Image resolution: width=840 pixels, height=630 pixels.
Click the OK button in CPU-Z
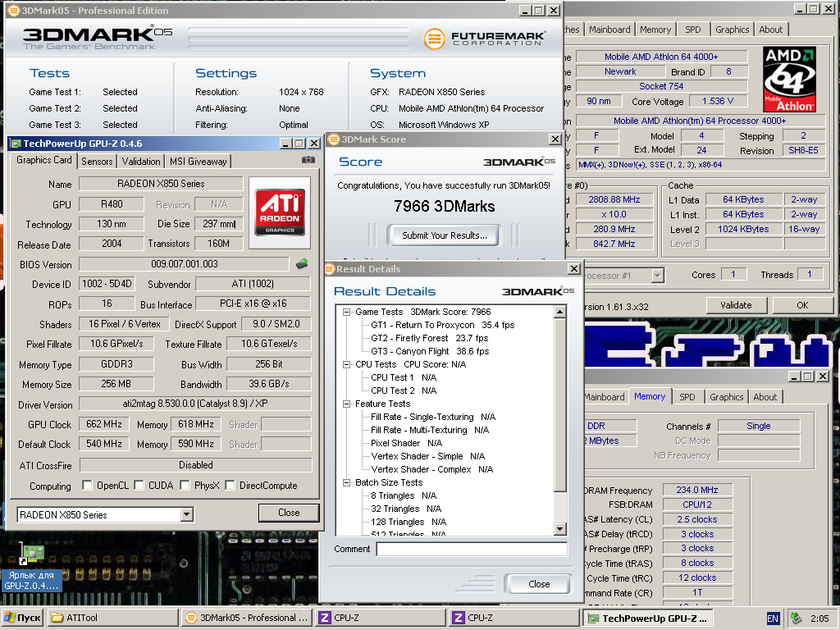(x=802, y=305)
